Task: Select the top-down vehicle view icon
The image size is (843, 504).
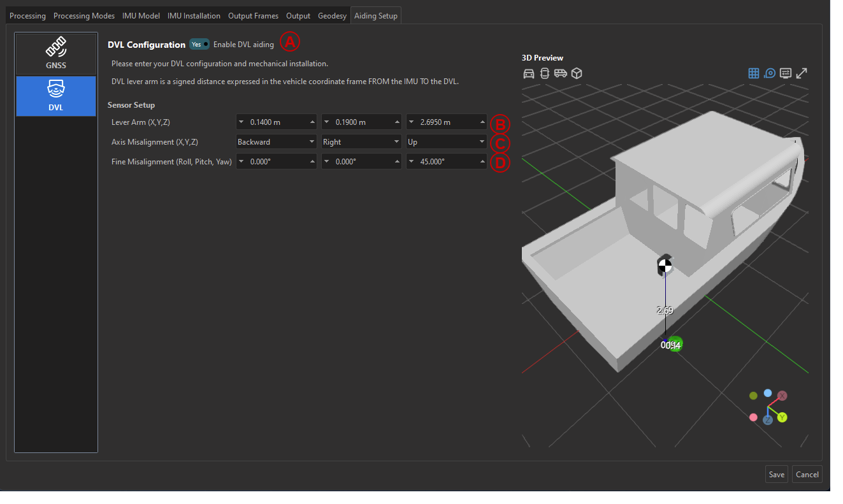Action: point(544,73)
